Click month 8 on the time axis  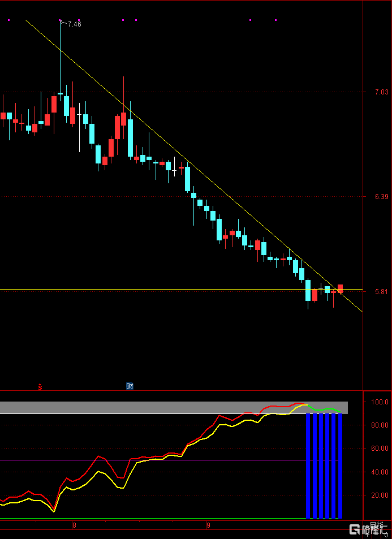click(74, 525)
